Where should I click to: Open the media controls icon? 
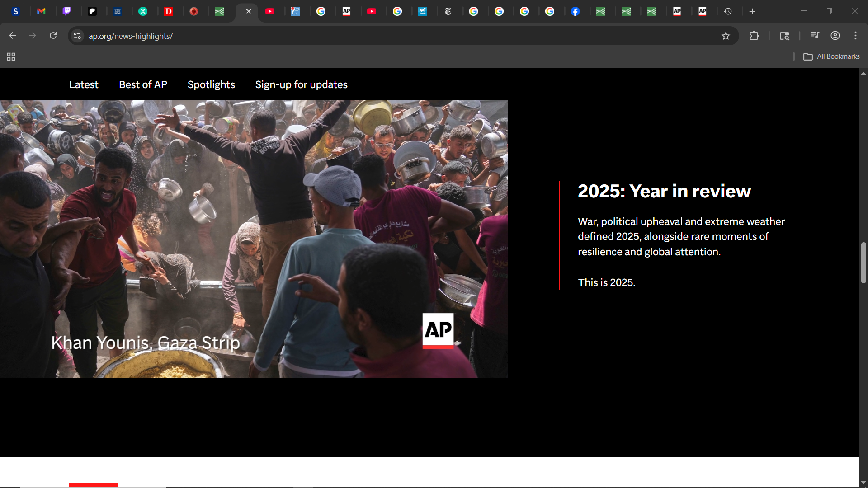tap(815, 36)
